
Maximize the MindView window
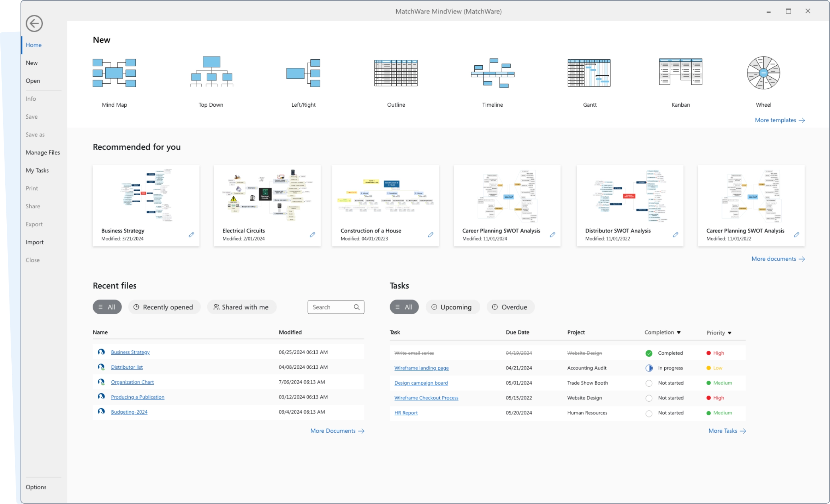tap(788, 11)
